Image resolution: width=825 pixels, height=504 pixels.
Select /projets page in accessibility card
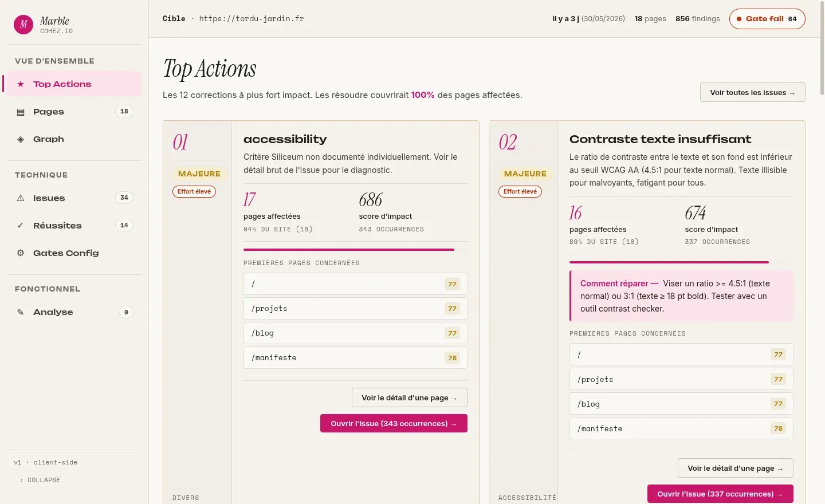[355, 309]
